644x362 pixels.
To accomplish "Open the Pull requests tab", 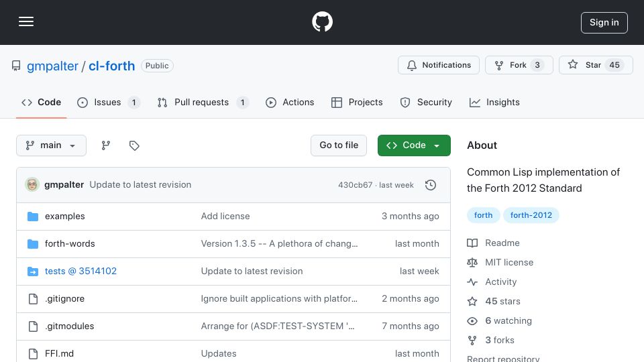I will click(203, 102).
